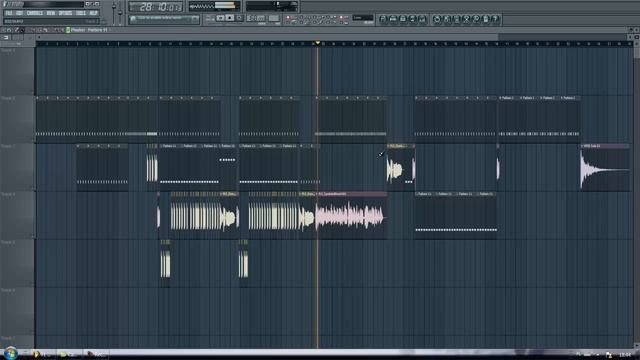Click the Show Browser shortcut icon
640x360 pixels.
(x=412, y=19)
